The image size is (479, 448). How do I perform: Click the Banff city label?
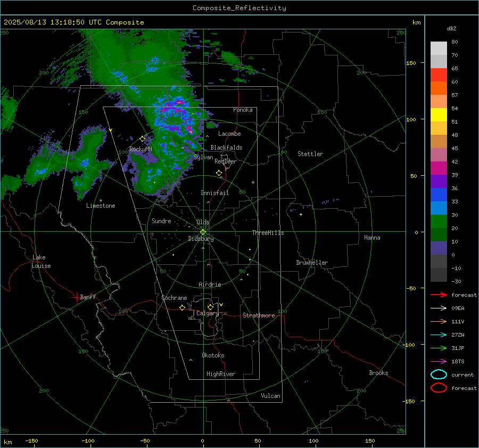click(88, 297)
